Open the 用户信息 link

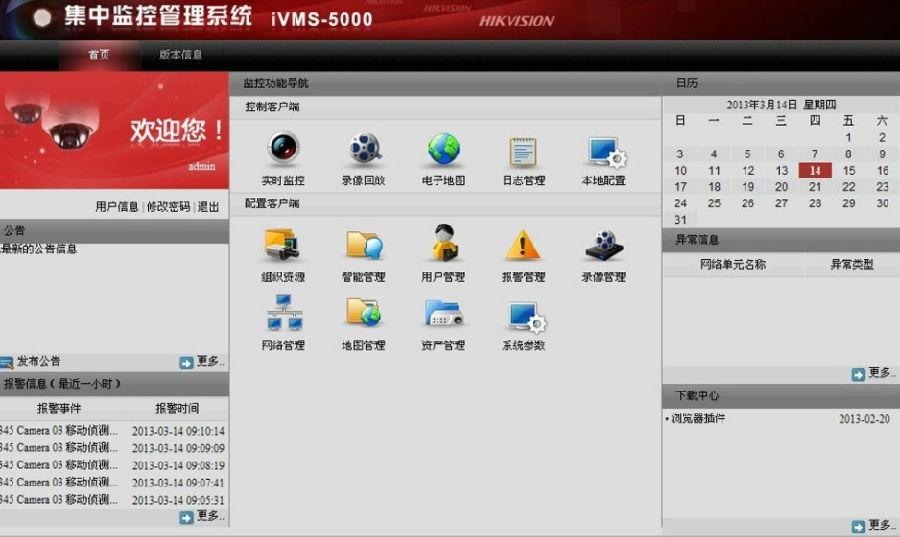coord(117,207)
